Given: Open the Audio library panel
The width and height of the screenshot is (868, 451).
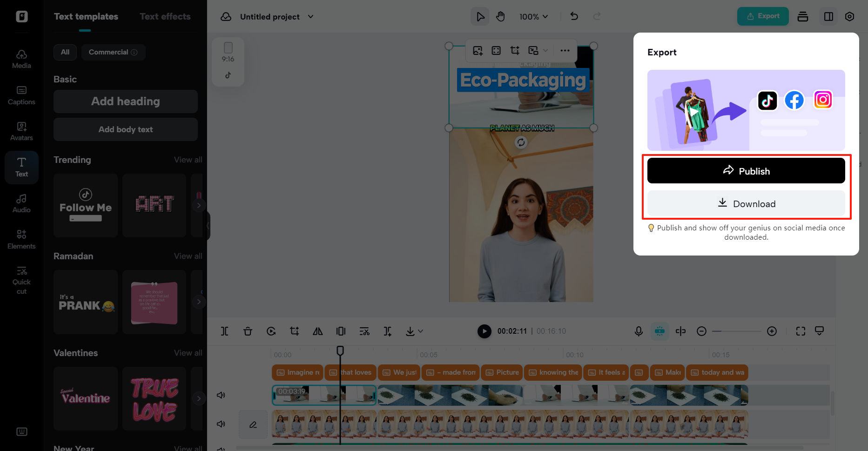Looking at the screenshot, I should pos(21,202).
